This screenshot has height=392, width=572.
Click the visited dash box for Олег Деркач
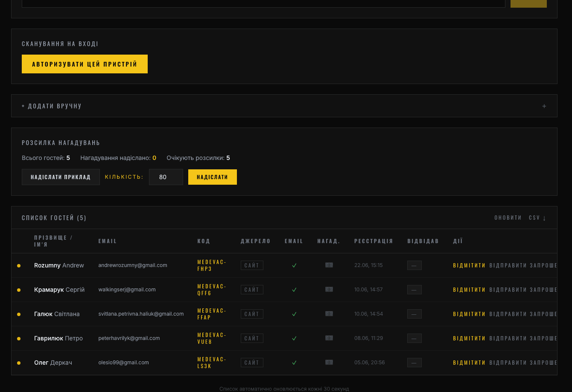click(414, 363)
